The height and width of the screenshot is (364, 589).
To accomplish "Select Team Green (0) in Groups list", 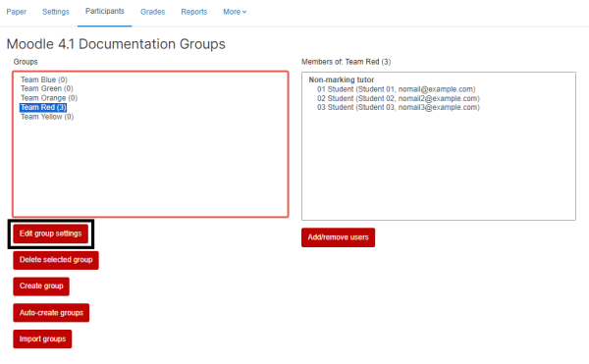I will coord(47,88).
